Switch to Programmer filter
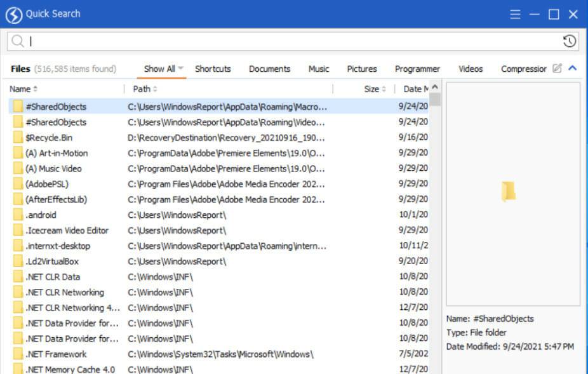 [417, 69]
